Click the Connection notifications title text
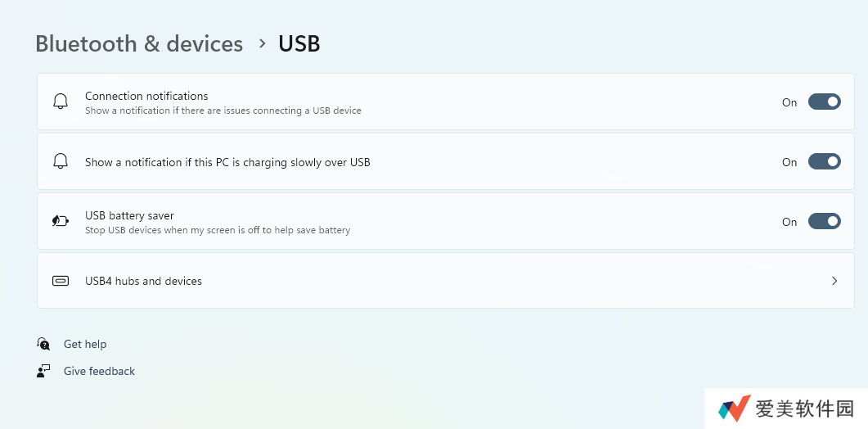 tap(146, 96)
